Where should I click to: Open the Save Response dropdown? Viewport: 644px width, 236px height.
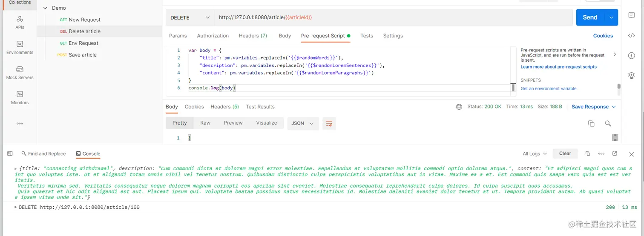tap(594, 107)
